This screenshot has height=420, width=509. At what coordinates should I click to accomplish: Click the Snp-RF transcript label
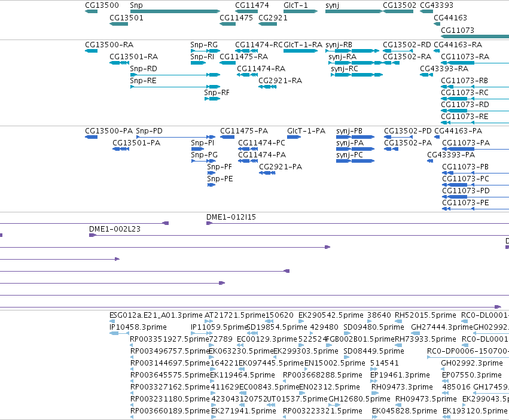217,93
